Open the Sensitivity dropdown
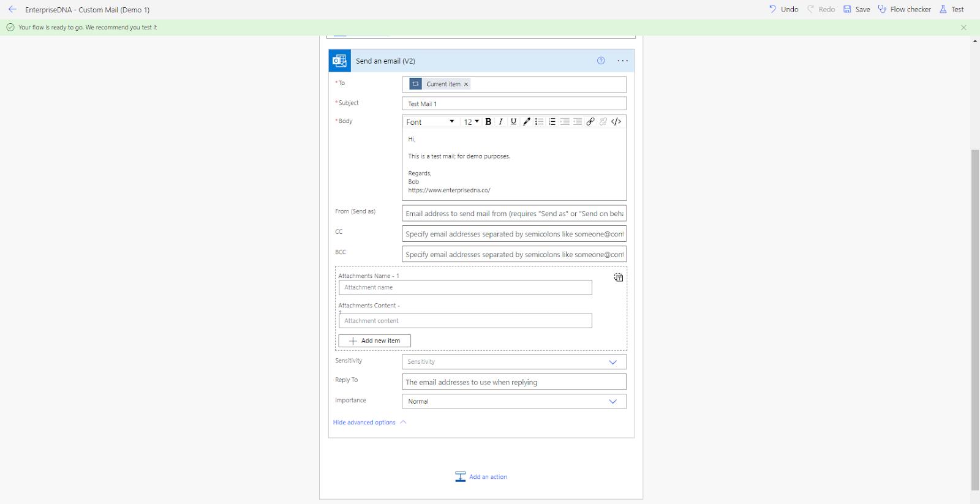 [x=514, y=362]
